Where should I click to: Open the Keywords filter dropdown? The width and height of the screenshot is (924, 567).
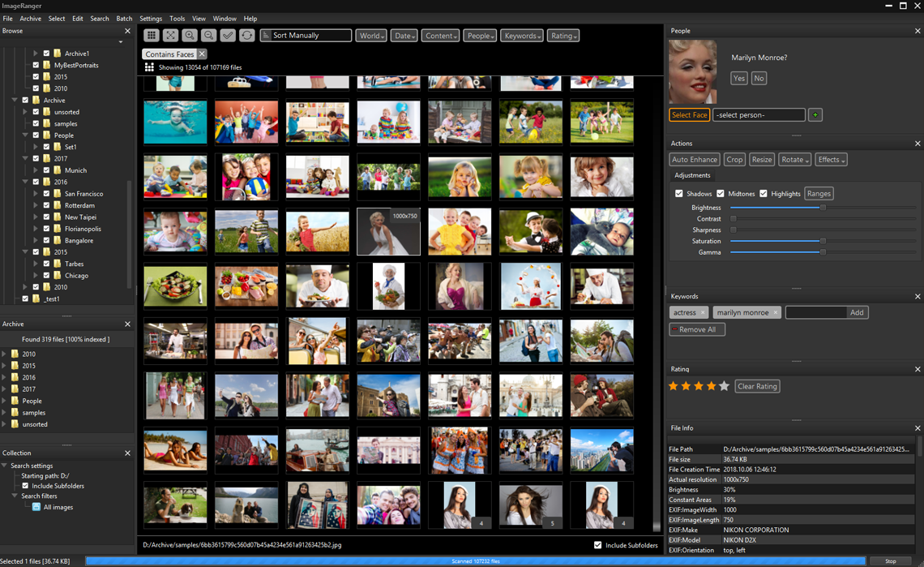pos(522,36)
